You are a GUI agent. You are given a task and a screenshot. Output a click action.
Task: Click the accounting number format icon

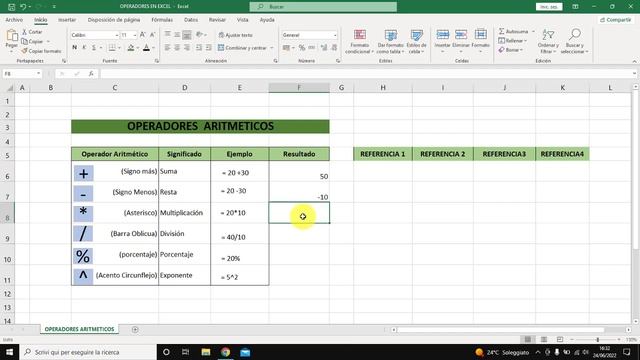tap(287, 48)
